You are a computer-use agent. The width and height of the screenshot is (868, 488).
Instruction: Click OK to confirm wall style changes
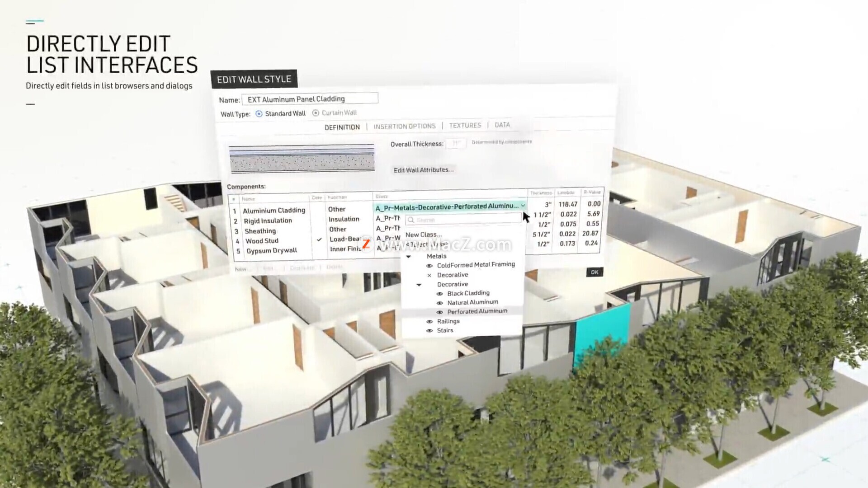[x=594, y=272]
